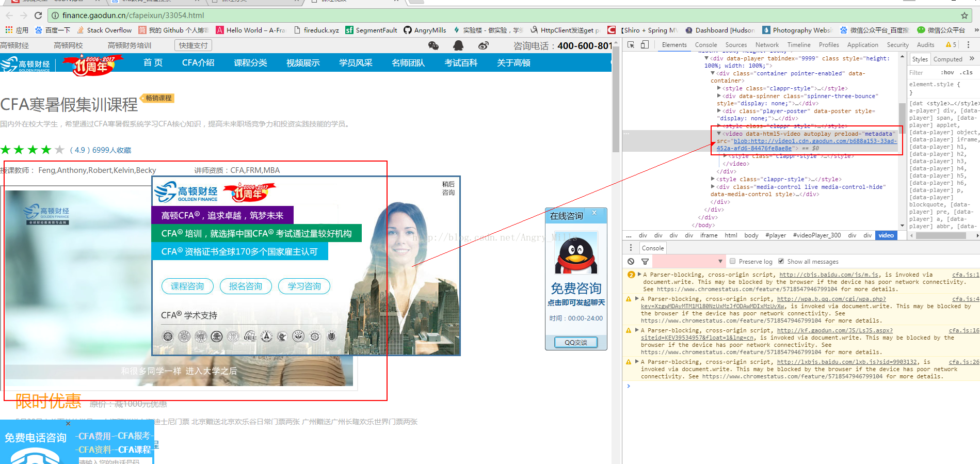Viewport: 980px width, 464px height.
Task: Expand the cbjs.baidu.com console warning message
Action: (x=639, y=275)
